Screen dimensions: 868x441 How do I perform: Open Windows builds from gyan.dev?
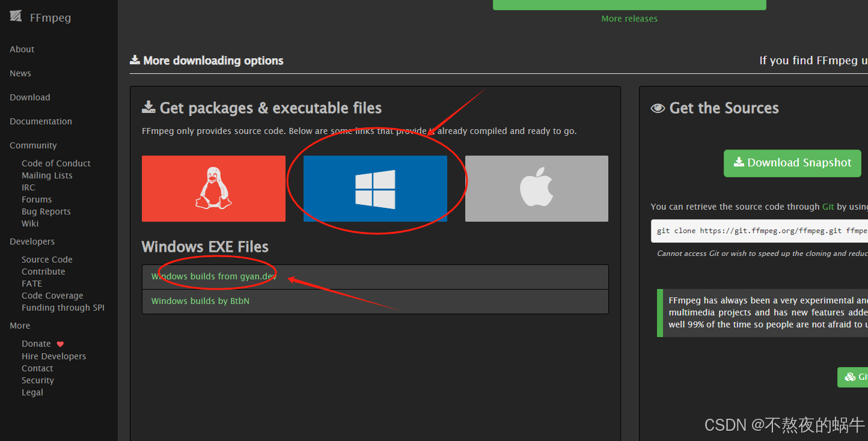213,276
